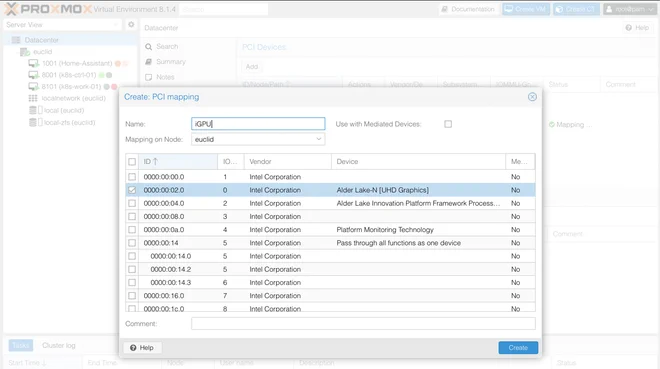This screenshot has height=369, width=660.
Task: Select VM 1001 Home-Assistant icon
Action: click(33, 64)
